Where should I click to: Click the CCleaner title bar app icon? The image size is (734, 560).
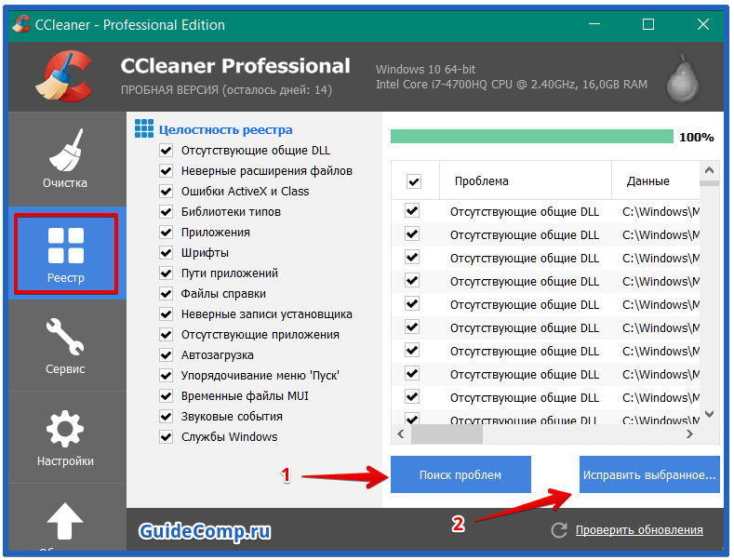(21, 24)
